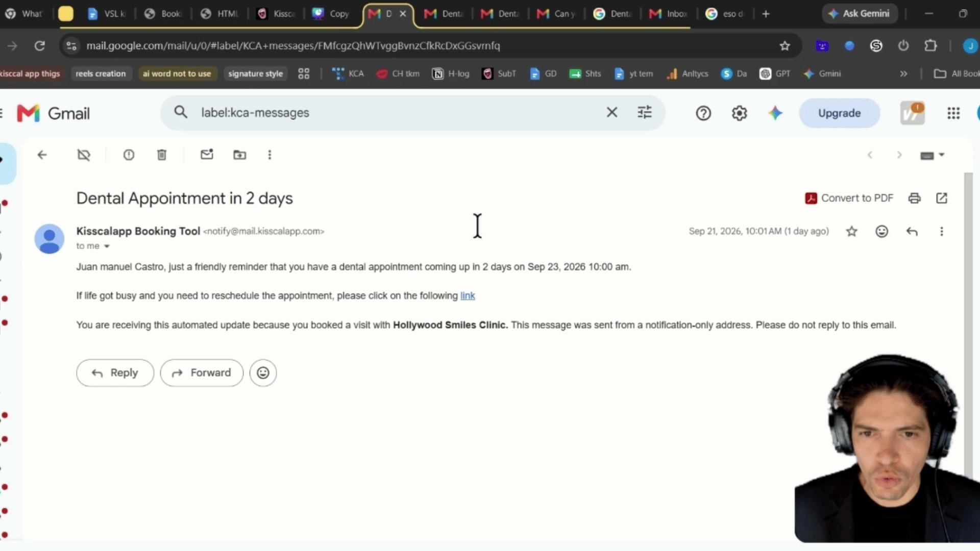The width and height of the screenshot is (980, 551).
Task: Reply to the email with the Reply button
Action: [x=115, y=373]
